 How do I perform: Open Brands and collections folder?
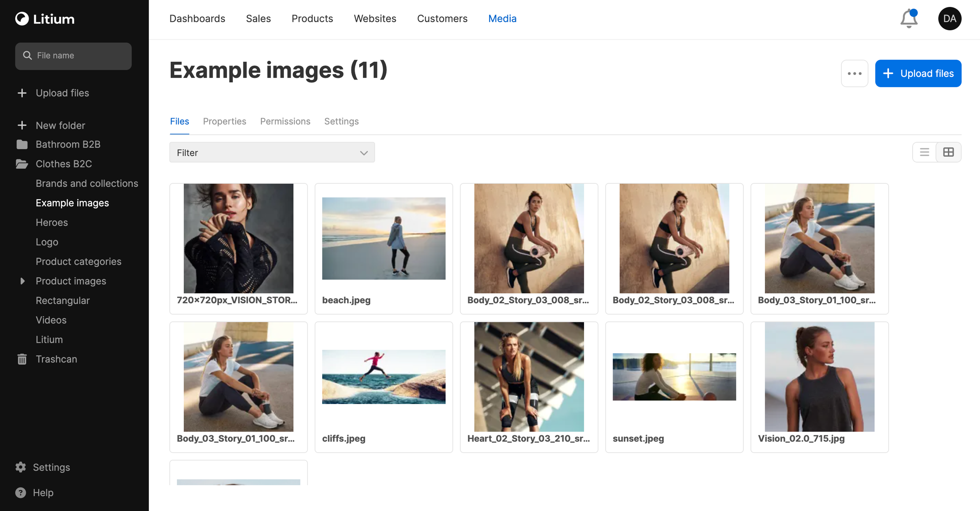coord(87,183)
